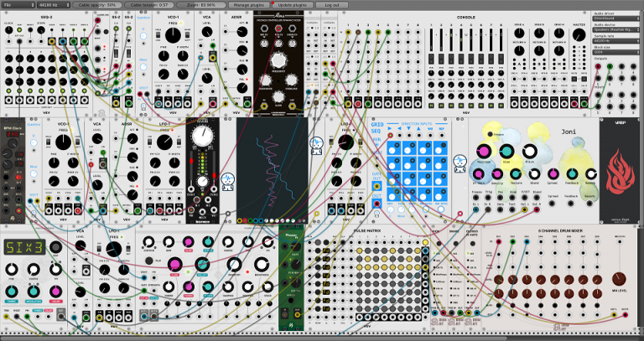The height and width of the screenshot is (341, 644).
Task: Click drum mixer IN jack with blue cable
Action: [527, 242]
